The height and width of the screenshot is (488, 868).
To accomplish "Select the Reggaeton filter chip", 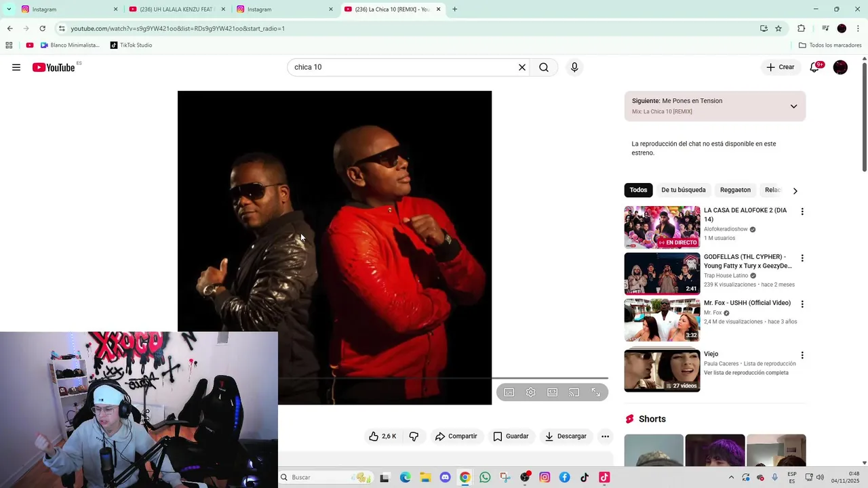I will click(x=735, y=190).
